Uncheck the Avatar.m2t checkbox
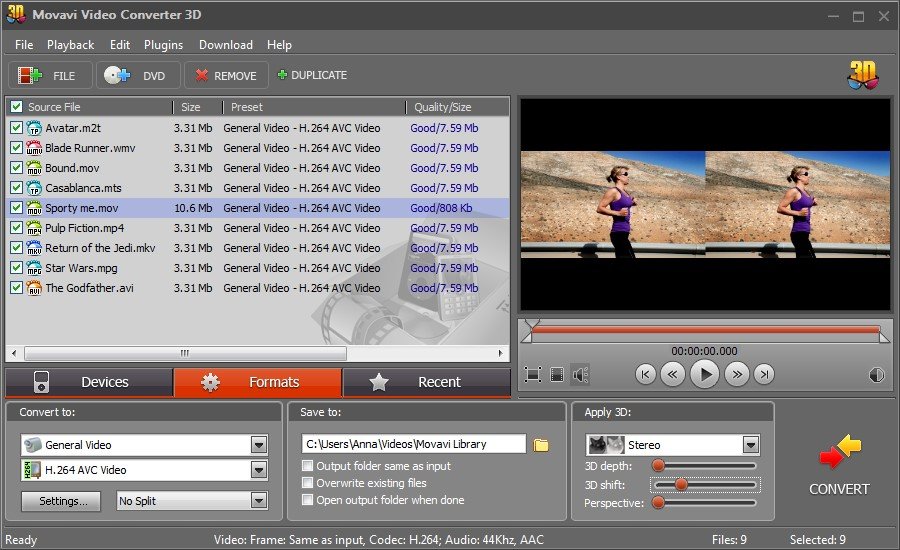The image size is (900, 550). (17, 128)
